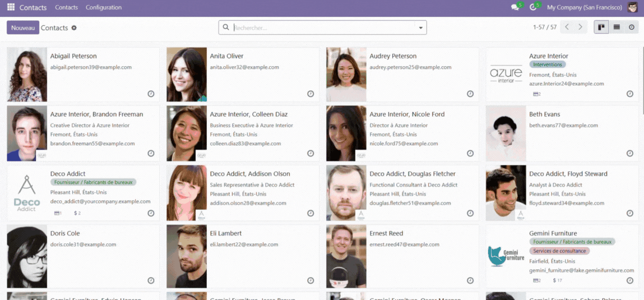
Task: Switch to Activity view
Action: coord(632,27)
